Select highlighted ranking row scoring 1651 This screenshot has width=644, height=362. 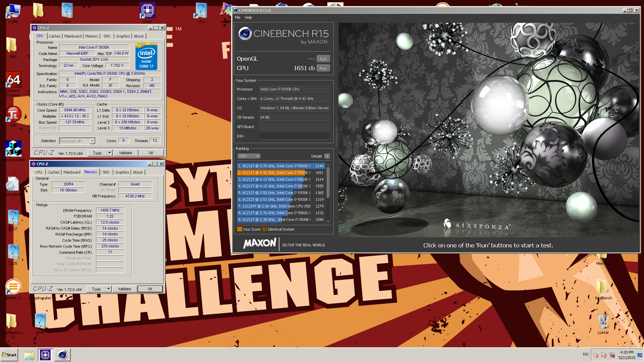tap(281, 173)
